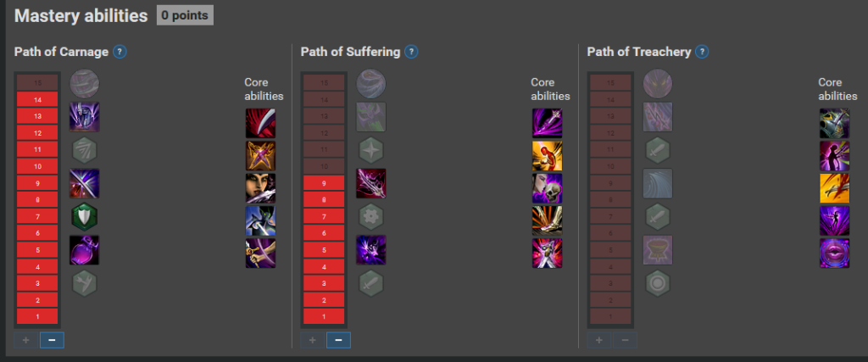This screenshot has height=362, width=868.
Task: Open Path of Treachery help icon
Action: click(702, 52)
